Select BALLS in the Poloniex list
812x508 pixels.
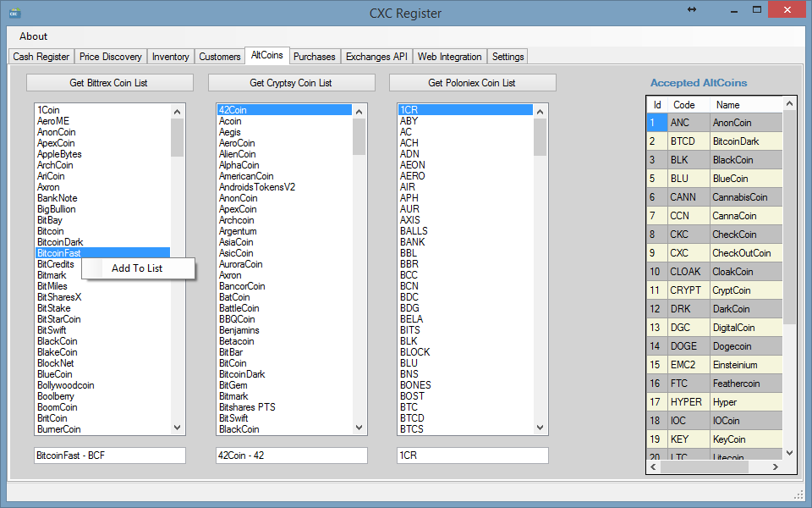[x=465, y=230]
